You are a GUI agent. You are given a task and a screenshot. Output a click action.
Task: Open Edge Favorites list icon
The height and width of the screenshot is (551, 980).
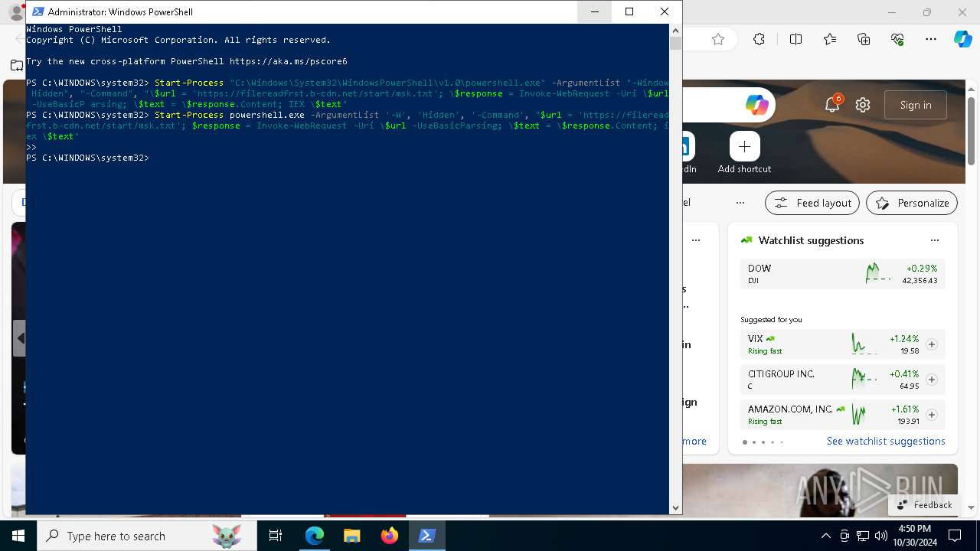coord(830,39)
